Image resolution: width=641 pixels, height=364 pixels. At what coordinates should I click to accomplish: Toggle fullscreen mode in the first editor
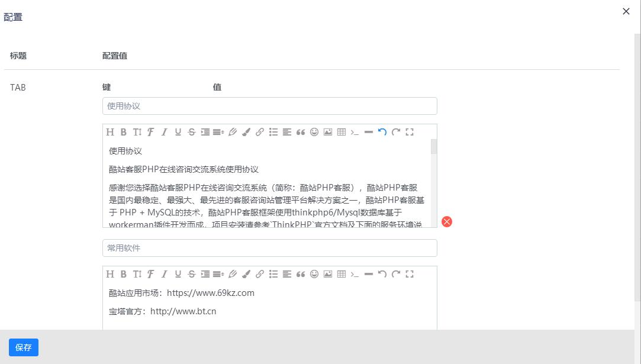[x=410, y=132]
